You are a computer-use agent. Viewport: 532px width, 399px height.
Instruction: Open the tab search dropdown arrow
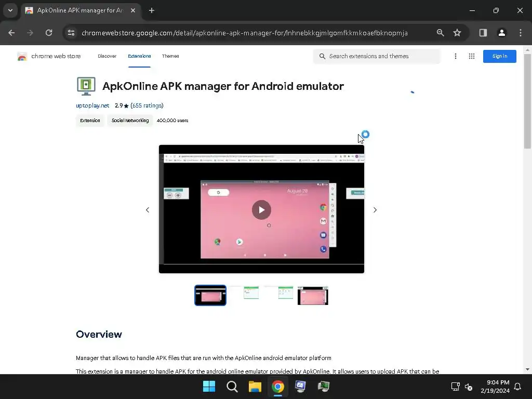[10, 10]
